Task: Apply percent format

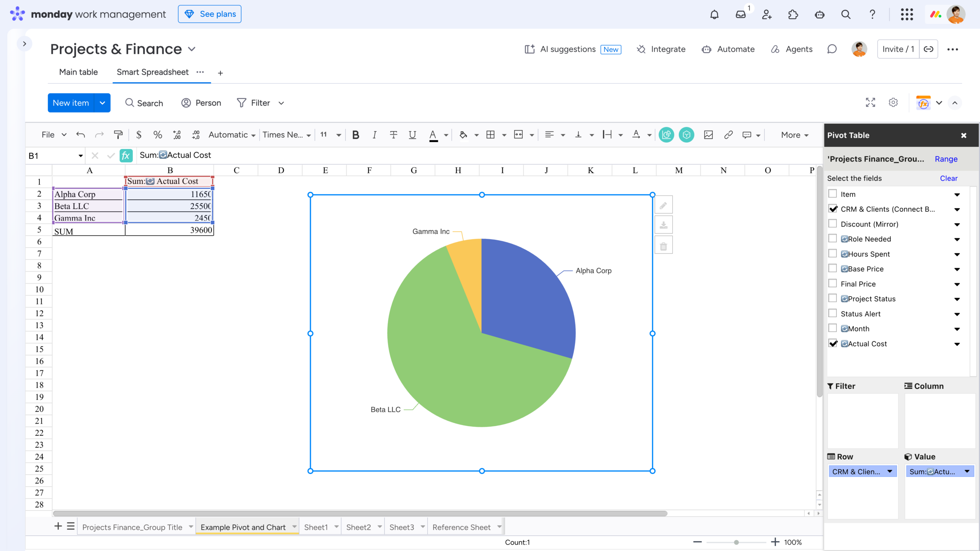Action: pyautogui.click(x=157, y=135)
